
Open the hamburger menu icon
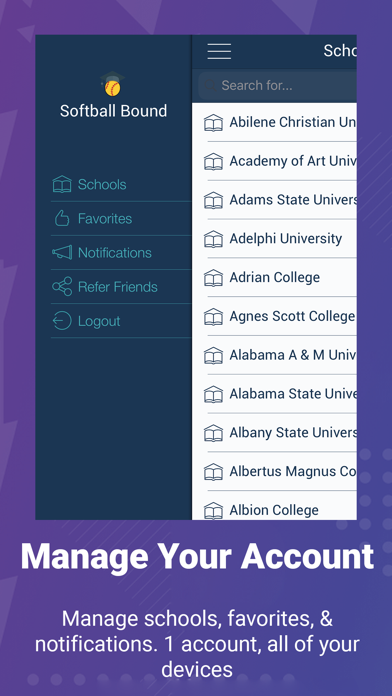tap(219, 51)
